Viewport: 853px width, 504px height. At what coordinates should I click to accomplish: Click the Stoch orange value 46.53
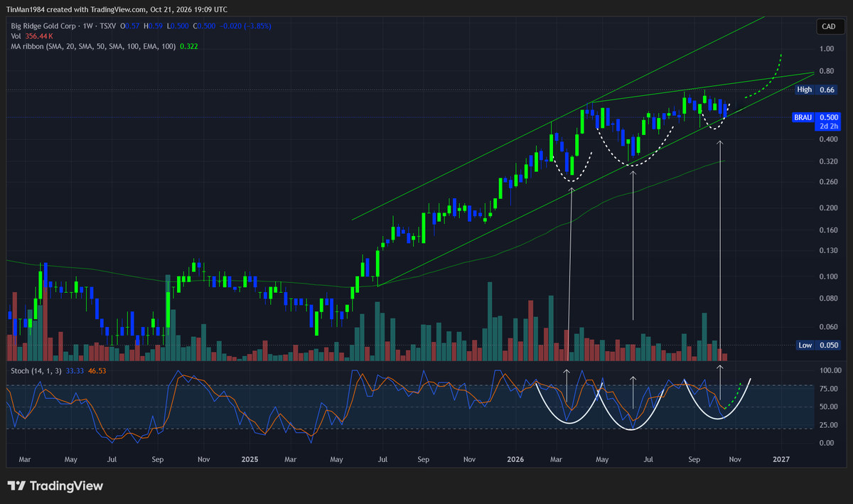97,370
